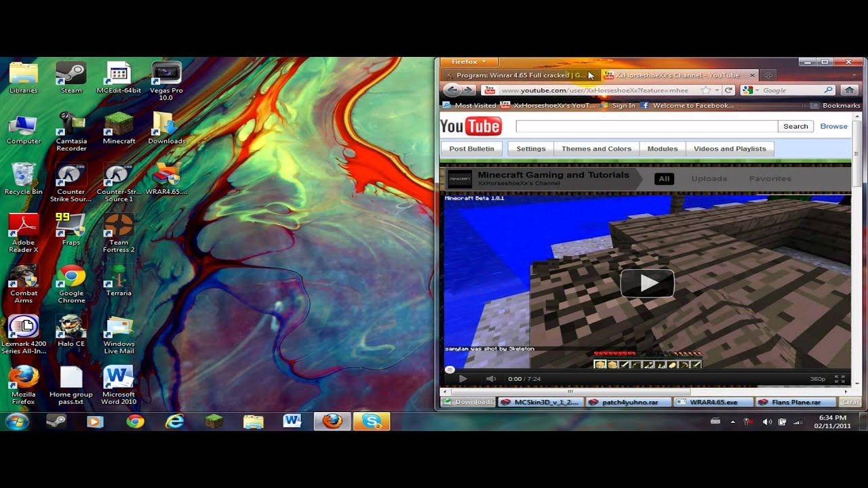Reload the current page
Screen dimensions: 868x488
click(728, 90)
